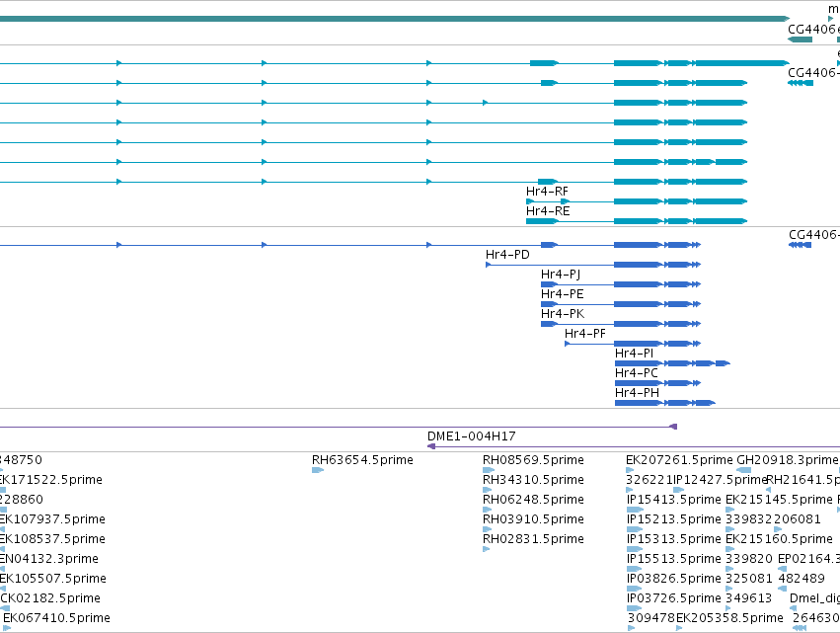Screen dimensions: 840x633
Task: Click the IP15213.5prime EST label
Action: [674, 519]
